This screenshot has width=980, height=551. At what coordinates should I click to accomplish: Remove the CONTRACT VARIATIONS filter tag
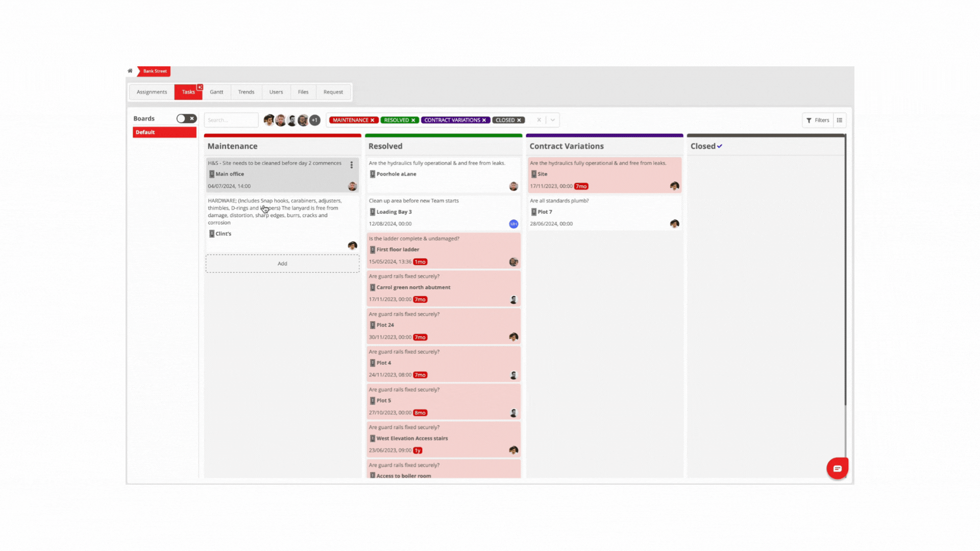[x=484, y=120]
